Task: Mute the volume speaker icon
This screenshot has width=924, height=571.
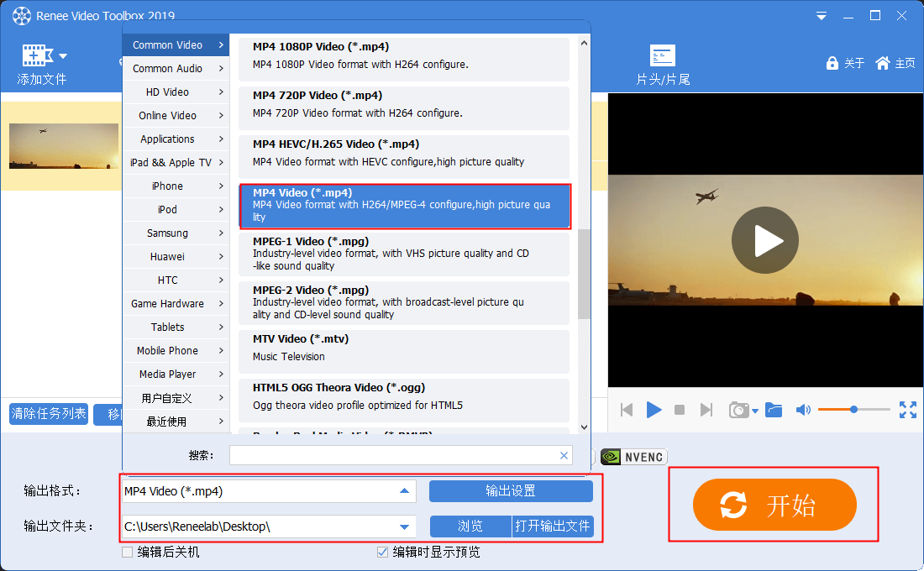Action: point(803,410)
